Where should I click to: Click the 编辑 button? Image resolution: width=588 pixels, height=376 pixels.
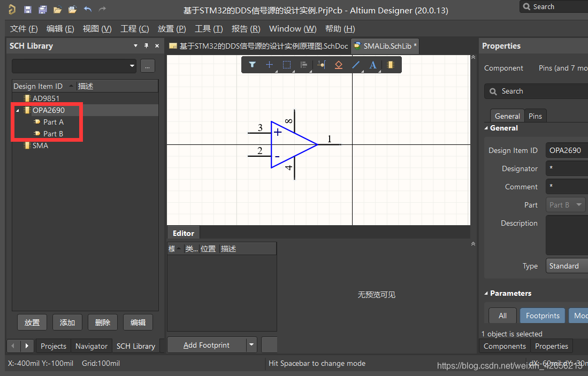pos(138,323)
